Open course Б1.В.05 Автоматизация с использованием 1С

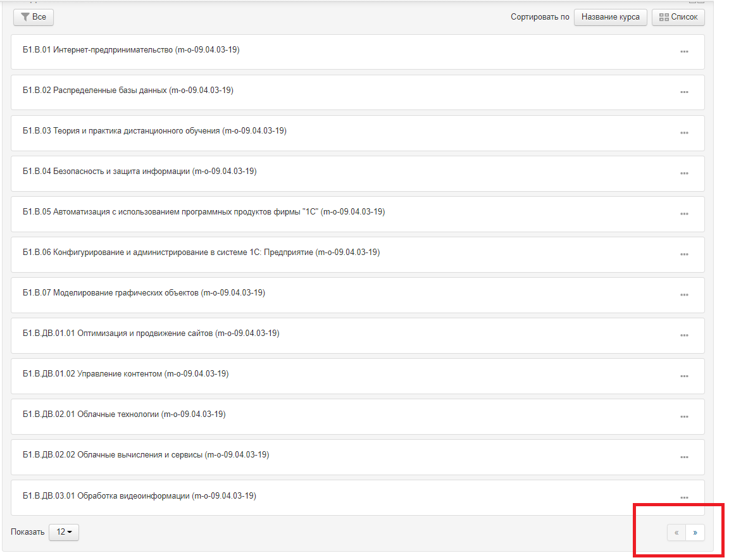204,211
